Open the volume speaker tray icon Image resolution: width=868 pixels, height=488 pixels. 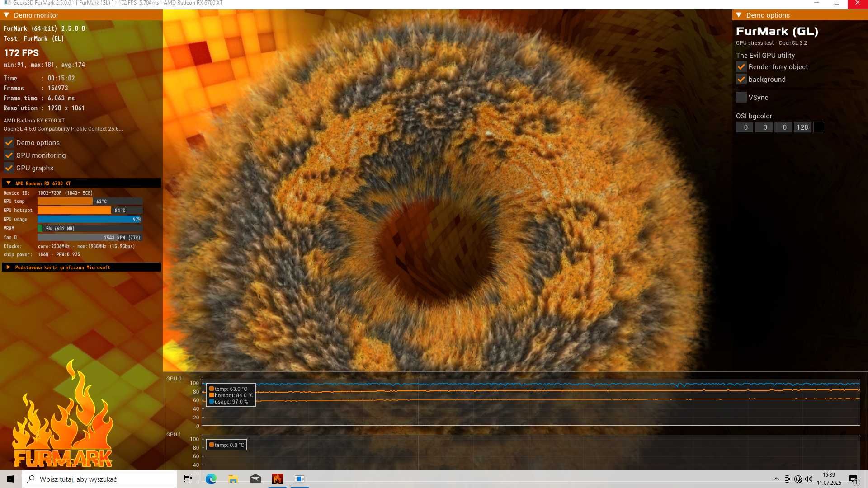[x=809, y=479]
